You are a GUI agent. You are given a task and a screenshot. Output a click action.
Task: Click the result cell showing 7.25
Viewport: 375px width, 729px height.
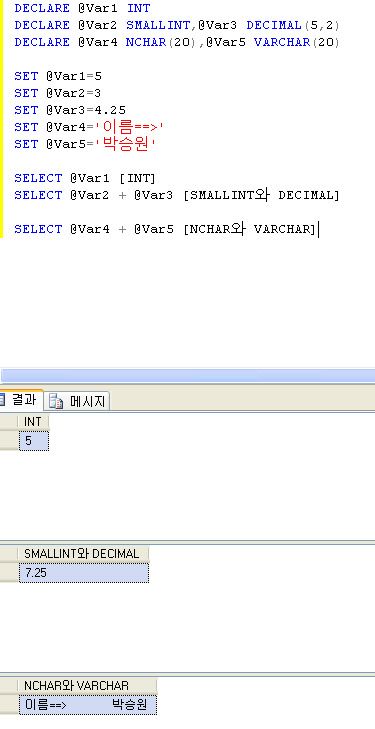(x=84, y=573)
